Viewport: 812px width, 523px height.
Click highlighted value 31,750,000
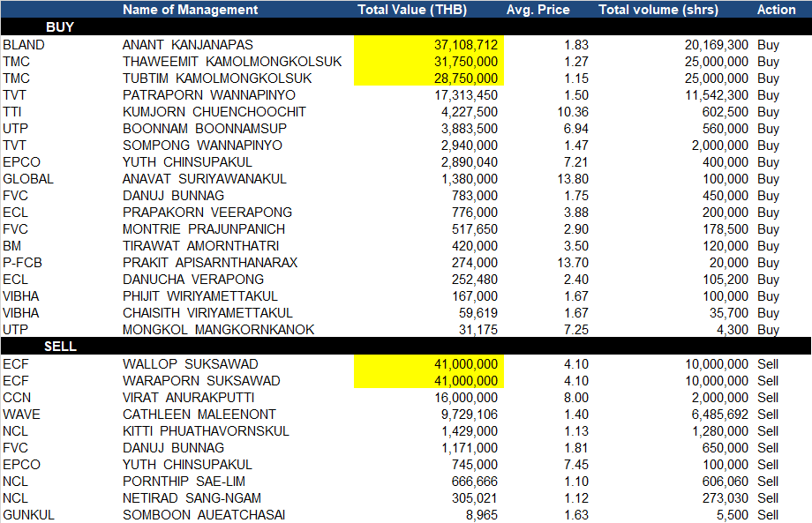[x=465, y=62]
